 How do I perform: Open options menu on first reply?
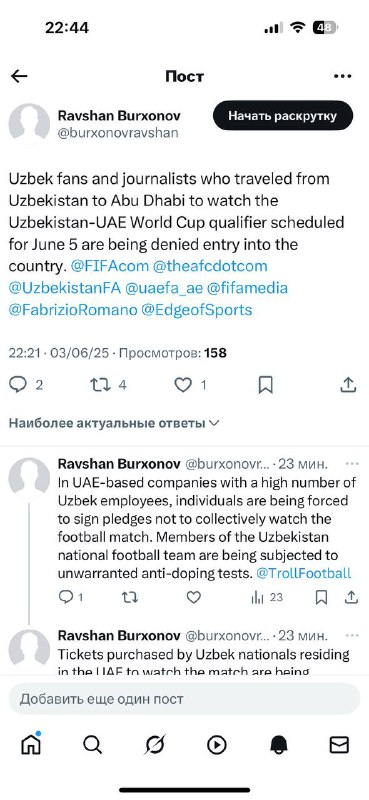(352, 464)
